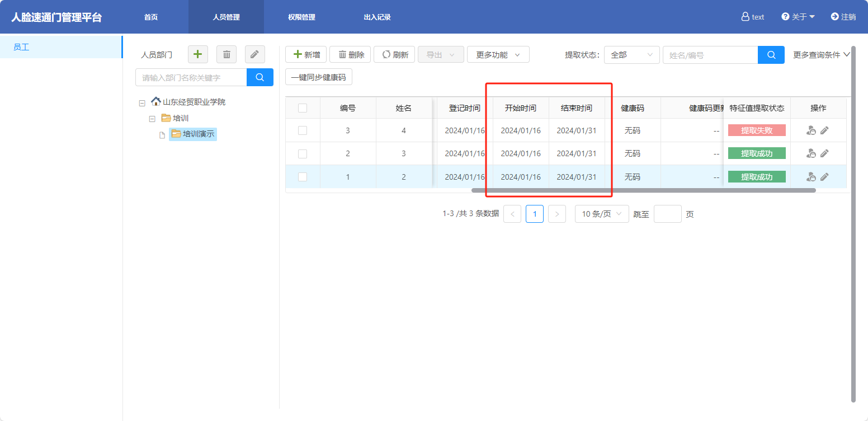Click the person-lock icon in row number 1

pos(811,177)
